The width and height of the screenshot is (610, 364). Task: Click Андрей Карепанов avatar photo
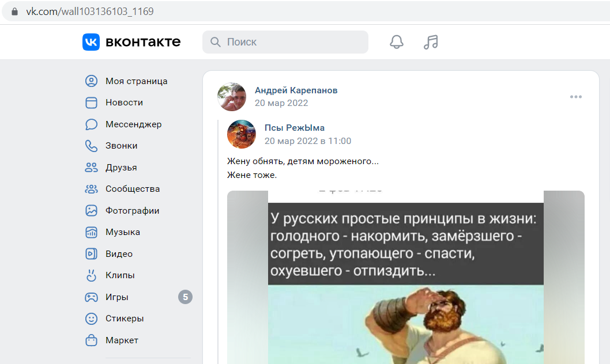[x=232, y=97]
